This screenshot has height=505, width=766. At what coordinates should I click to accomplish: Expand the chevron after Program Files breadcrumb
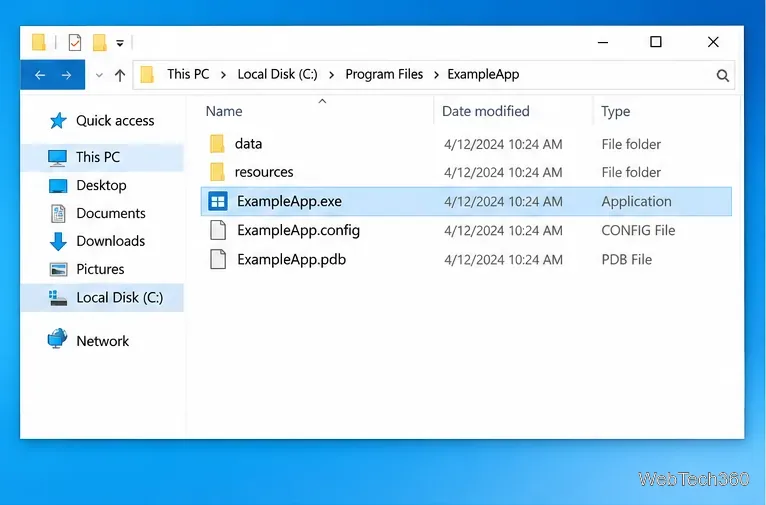click(436, 75)
